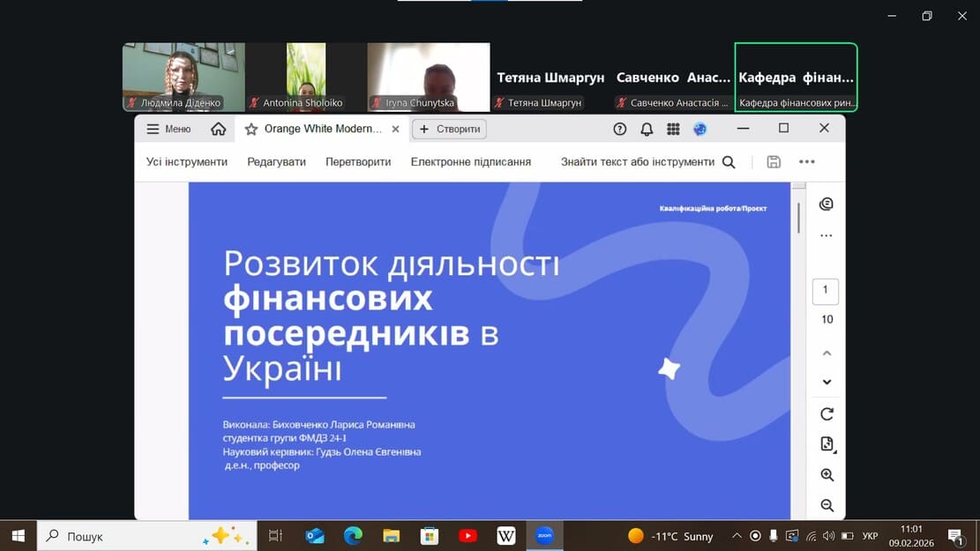Click the save document icon
The width and height of the screenshot is (980, 551).
click(774, 162)
